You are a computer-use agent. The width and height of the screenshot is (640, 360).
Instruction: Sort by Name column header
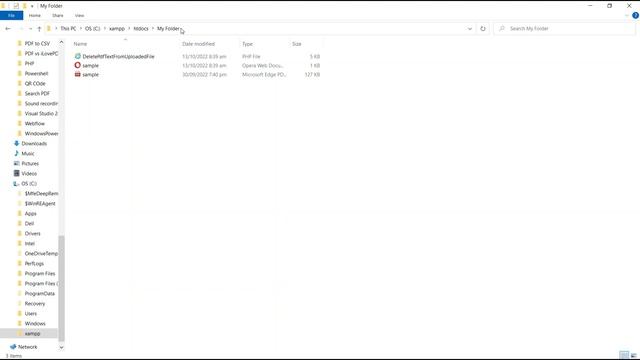tap(80, 44)
